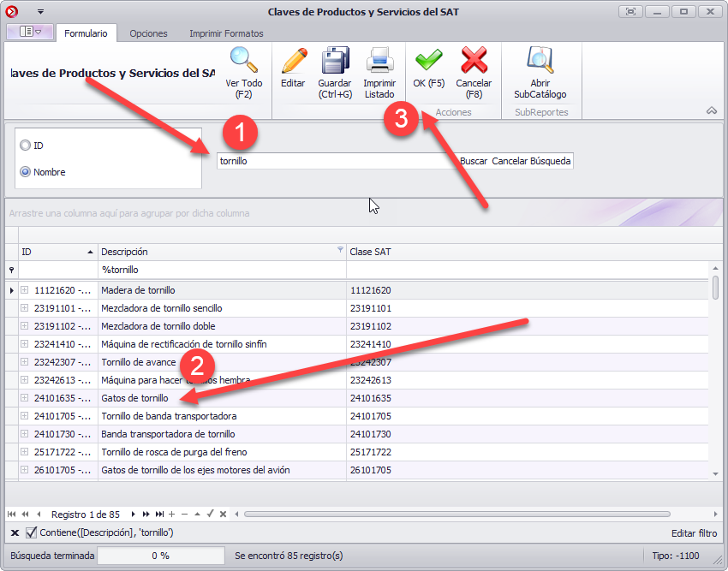Expand row 23242307 Tornillo de avance
The image size is (728, 571).
pyautogui.click(x=25, y=361)
